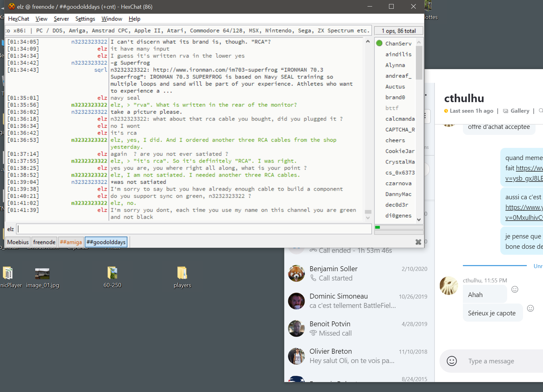This screenshot has width=543, height=392.
Task: Select ChanServ in the user list
Action: [398, 43]
